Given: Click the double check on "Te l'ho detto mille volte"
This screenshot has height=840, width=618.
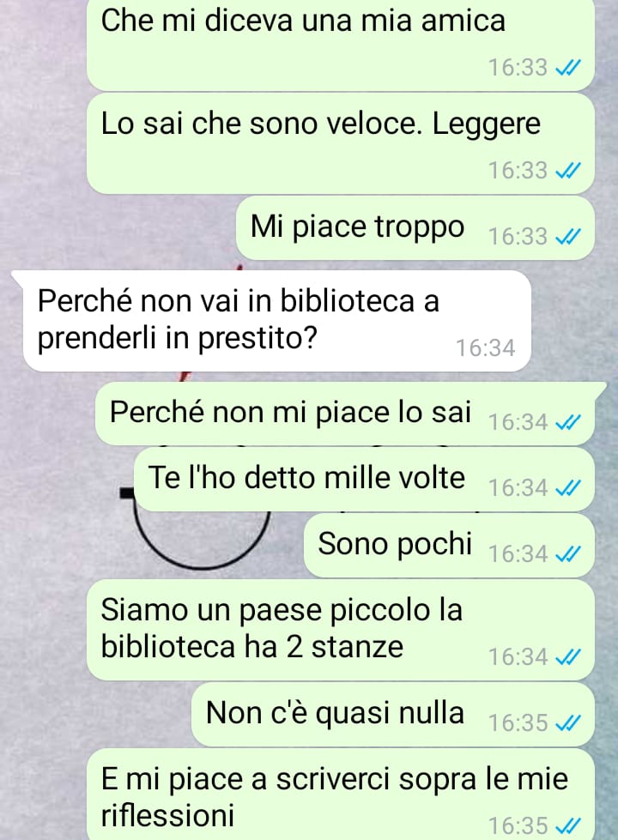Looking at the screenshot, I should click(x=567, y=488).
